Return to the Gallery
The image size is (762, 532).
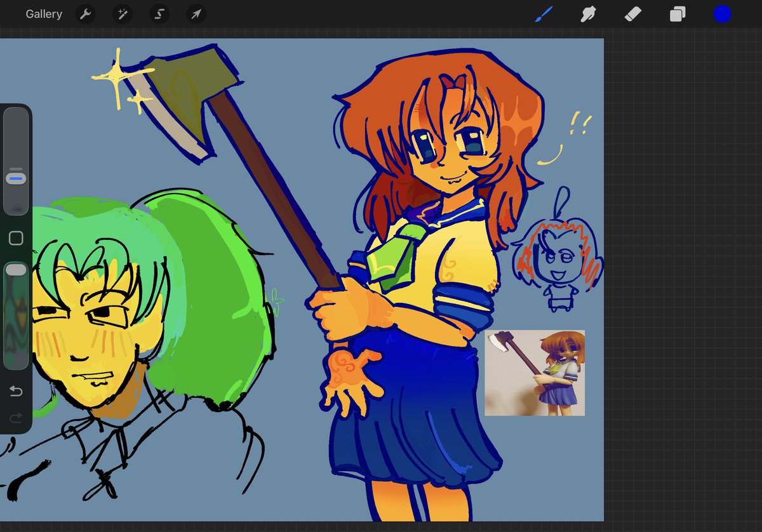44,14
